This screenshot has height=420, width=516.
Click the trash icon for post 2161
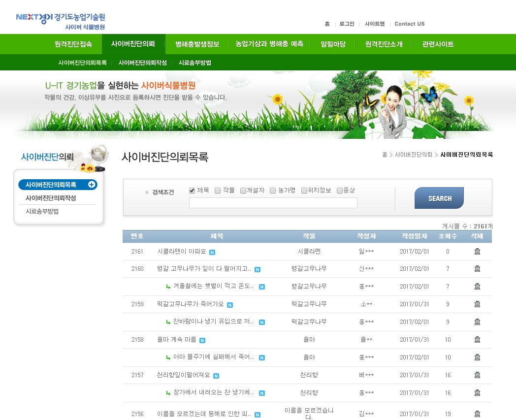tap(477, 252)
